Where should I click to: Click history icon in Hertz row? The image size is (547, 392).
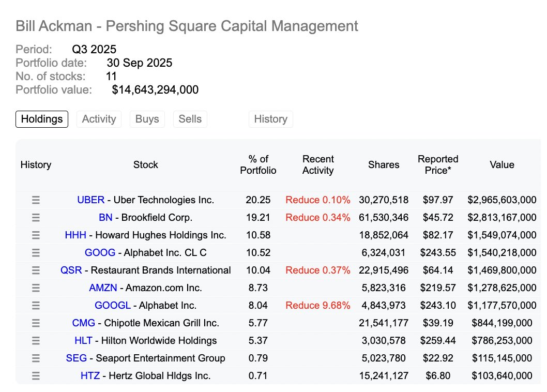click(x=36, y=376)
